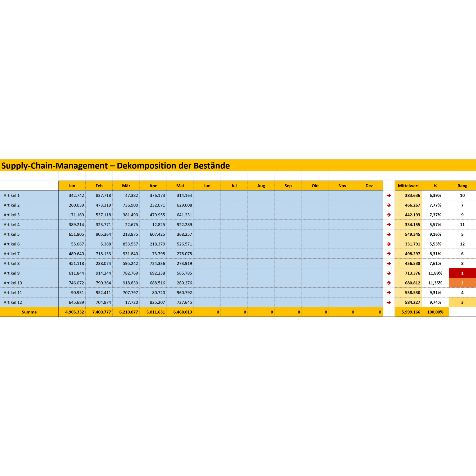The image size is (476, 476).
Task: Select Artikel 10 Mär value 918.830
Action: click(x=130, y=283)
